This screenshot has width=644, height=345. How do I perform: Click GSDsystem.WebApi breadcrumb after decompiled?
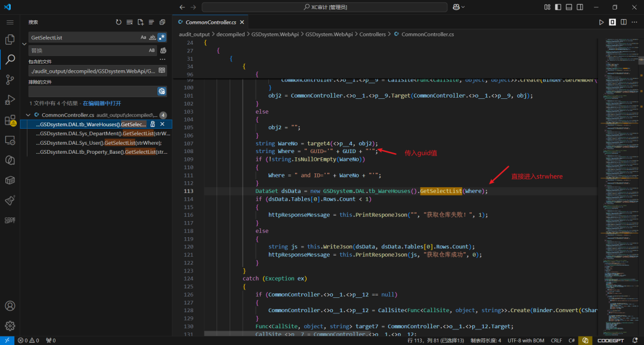[275, 35]
